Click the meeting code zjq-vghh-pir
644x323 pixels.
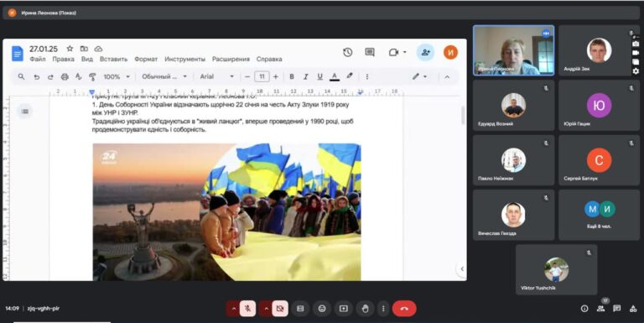pos(44,308)
